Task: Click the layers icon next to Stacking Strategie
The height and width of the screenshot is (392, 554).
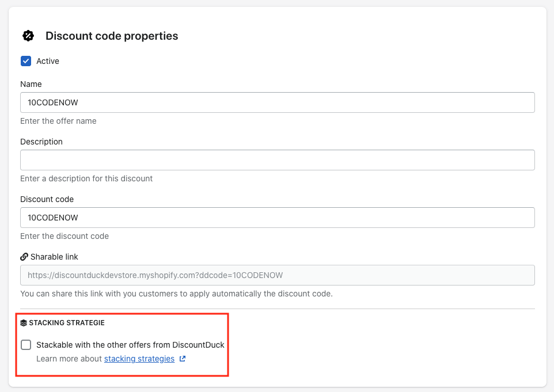Action: coord(24,323)
